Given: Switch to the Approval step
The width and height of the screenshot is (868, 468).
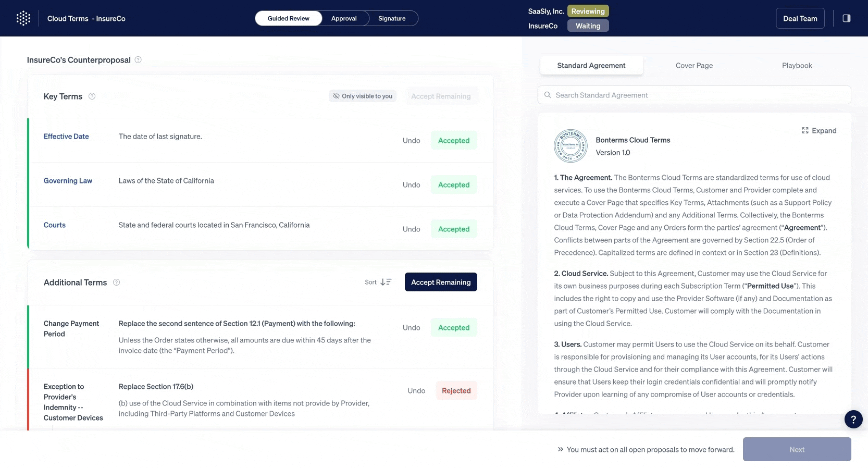Looking at the screenshot, I should click(x=344, y=18).
